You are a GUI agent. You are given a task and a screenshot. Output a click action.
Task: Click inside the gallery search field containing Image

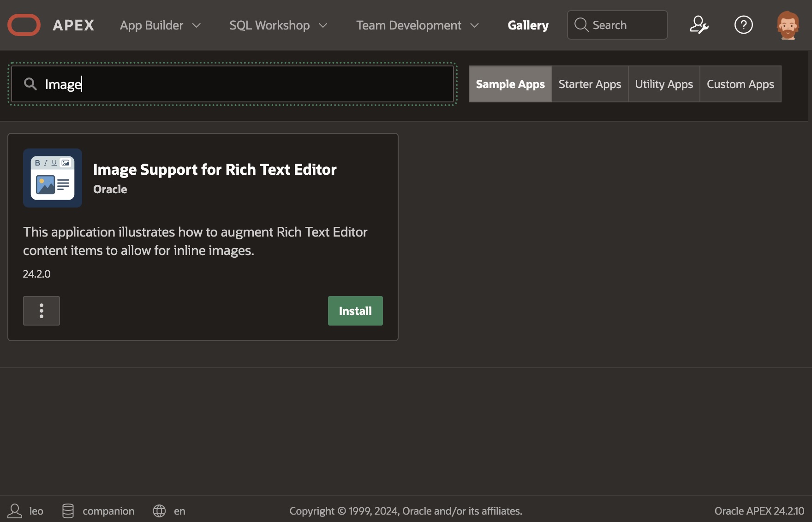point(233,84)
